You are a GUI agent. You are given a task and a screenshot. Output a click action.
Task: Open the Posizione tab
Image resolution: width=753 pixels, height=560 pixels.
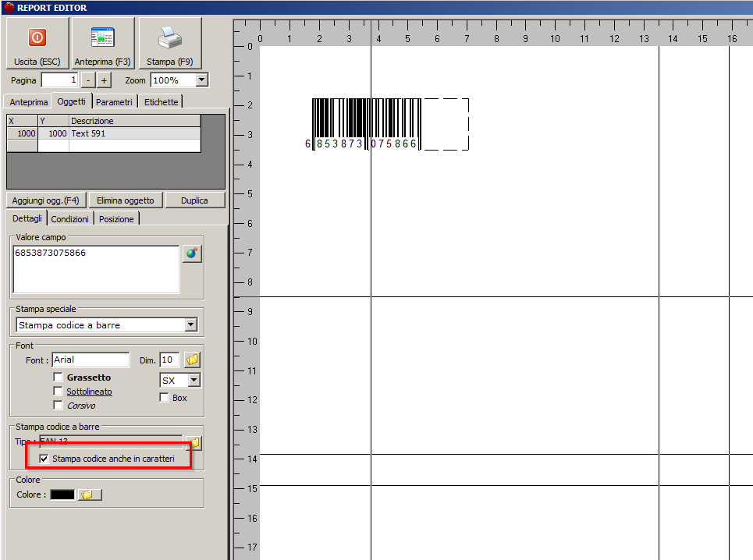click(116, 219)
